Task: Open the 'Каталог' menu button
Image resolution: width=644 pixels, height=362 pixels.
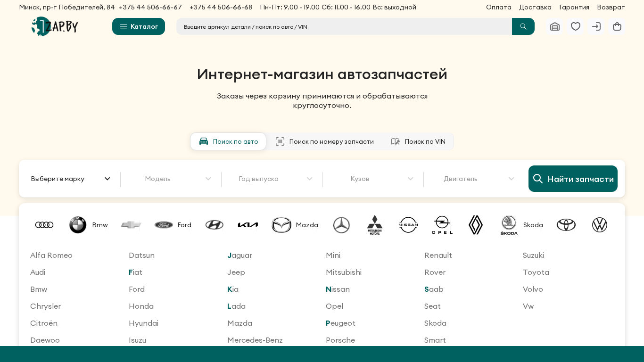Action: coord(139,26)
